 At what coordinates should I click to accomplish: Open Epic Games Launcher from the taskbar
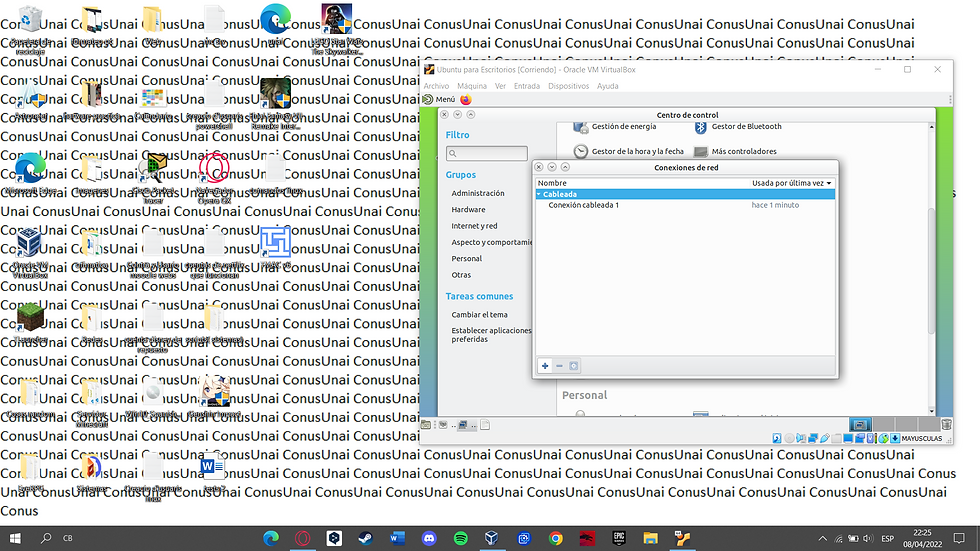click(619, 538)
